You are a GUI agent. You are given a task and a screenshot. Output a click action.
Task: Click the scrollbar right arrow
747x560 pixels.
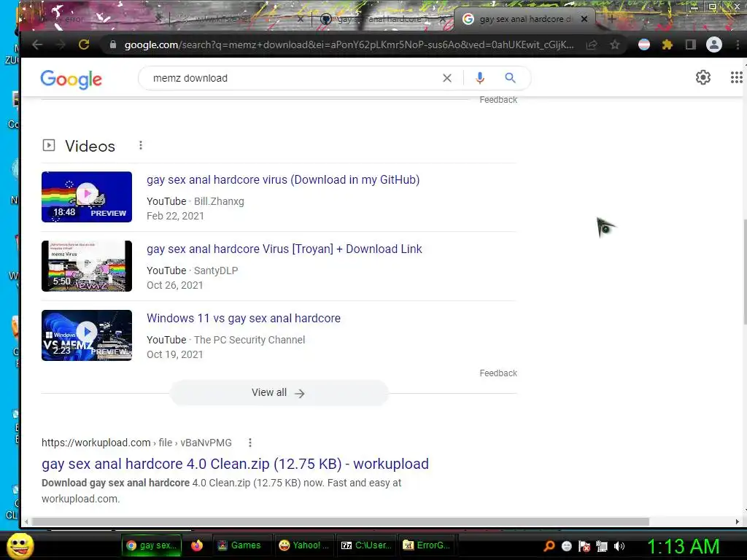[738, 521]
